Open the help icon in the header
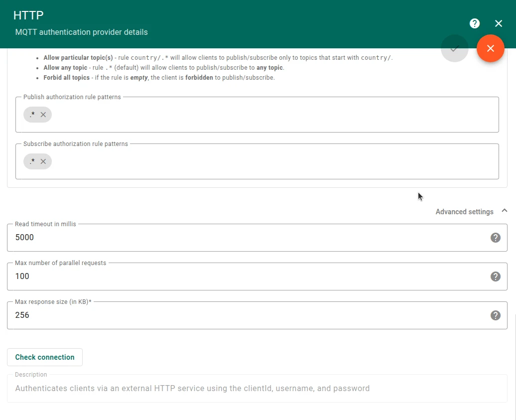The width and height of the screenshot is (516, 420). pyautogui.click(x=475, y=23)
